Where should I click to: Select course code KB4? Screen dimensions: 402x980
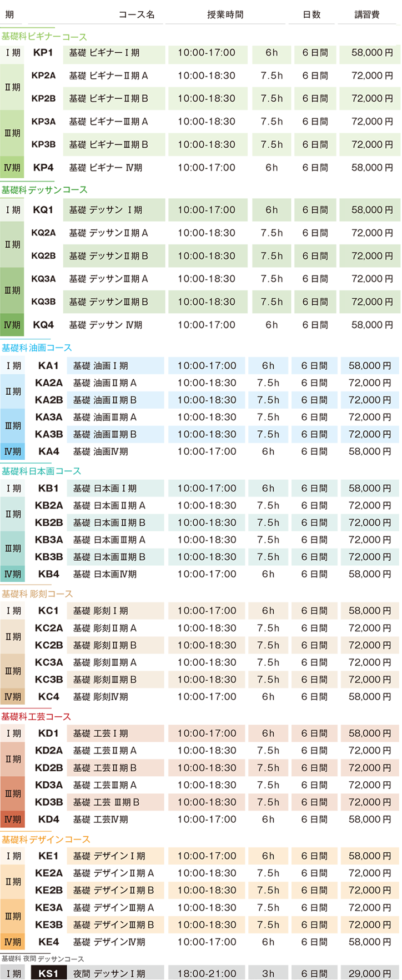pyautogui.click(x=48, y=574)
